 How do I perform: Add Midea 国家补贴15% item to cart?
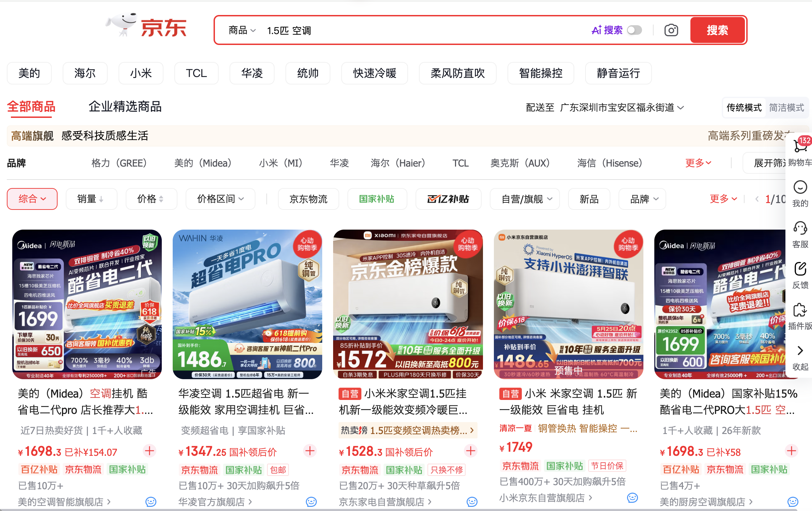(x=792, y=451)
